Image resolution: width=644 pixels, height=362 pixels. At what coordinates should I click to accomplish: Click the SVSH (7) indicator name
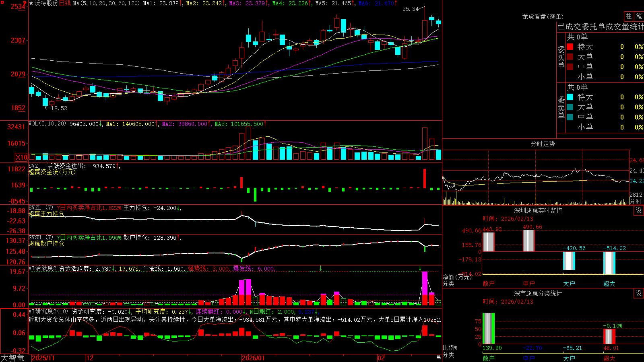click(x=41, y=238)
